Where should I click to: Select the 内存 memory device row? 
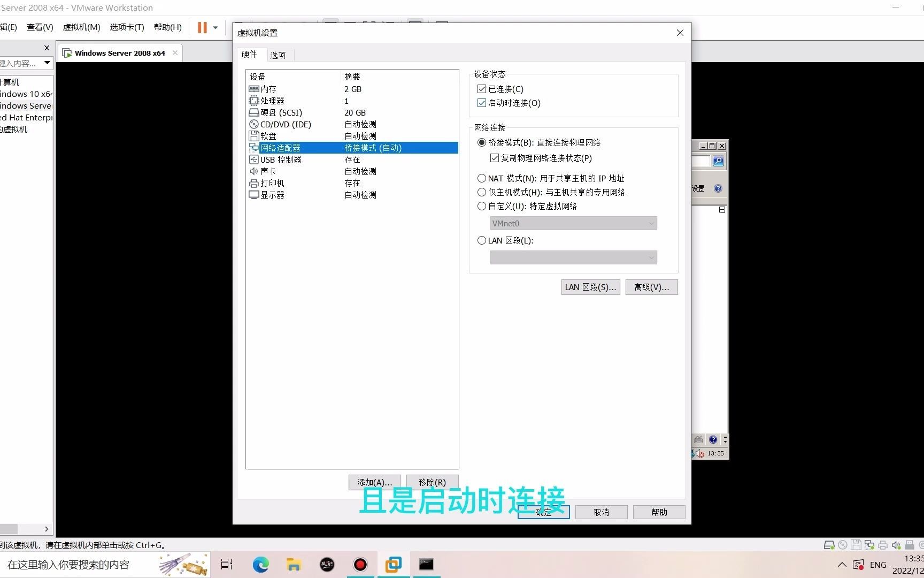point(352,89)
